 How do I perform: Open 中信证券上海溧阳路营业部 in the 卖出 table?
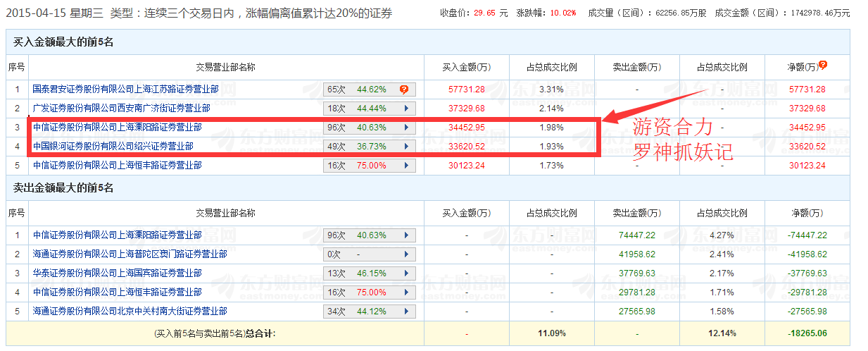pos(117,235)
